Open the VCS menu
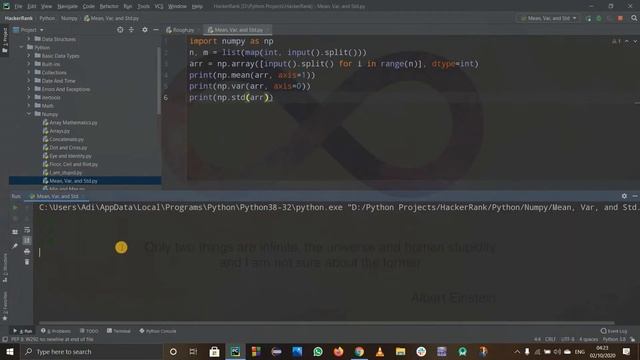This screenshot has width=640, height=360. coord(159,6)
